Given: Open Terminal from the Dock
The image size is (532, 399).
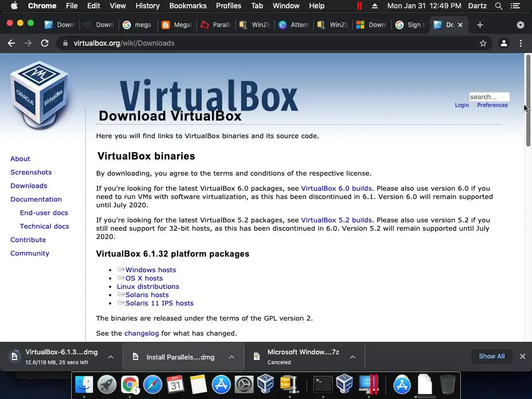Looking at the screenshot, I should pyautogui.click(x=322, y=384).
